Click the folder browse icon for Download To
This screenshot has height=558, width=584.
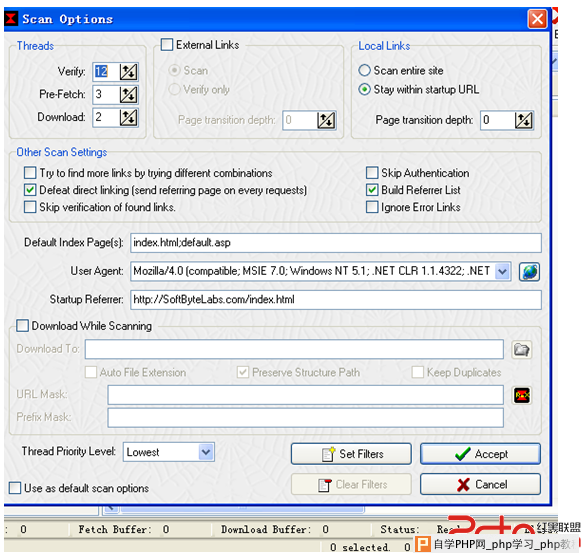[x=521, y=350]
